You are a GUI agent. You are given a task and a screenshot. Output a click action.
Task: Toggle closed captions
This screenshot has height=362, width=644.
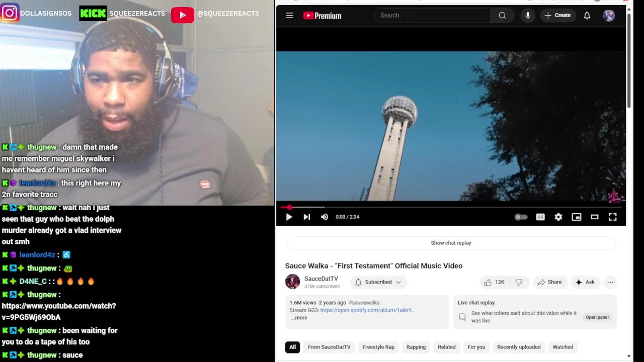pyautogui.click(x=540, y=217)
